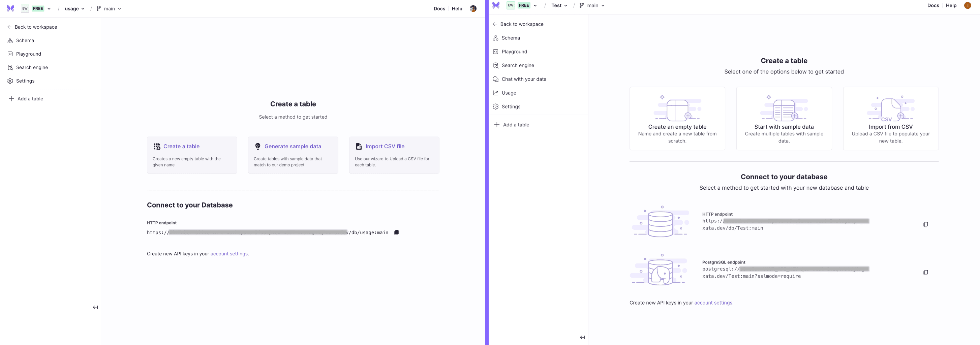Click the HTTP endpoint database cylinder illustration
The height and width of the screenshot is (345, 980).
click(x=661, y=222)
